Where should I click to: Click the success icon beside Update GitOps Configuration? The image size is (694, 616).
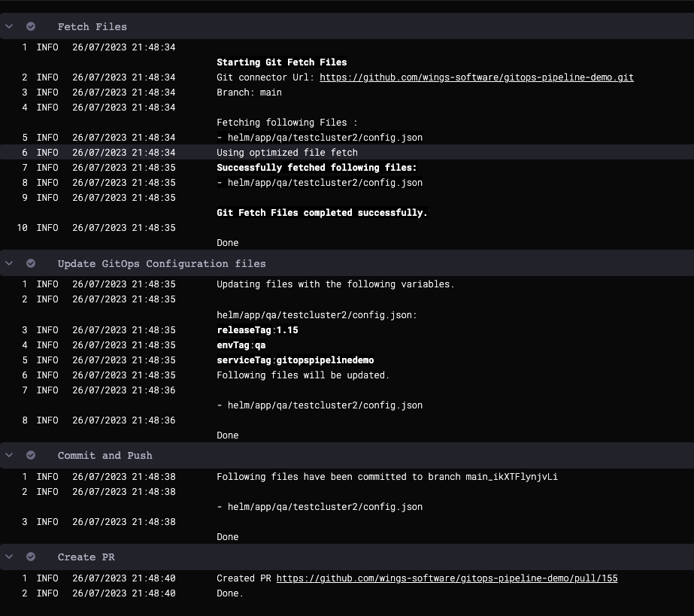[x=31, y=263]
